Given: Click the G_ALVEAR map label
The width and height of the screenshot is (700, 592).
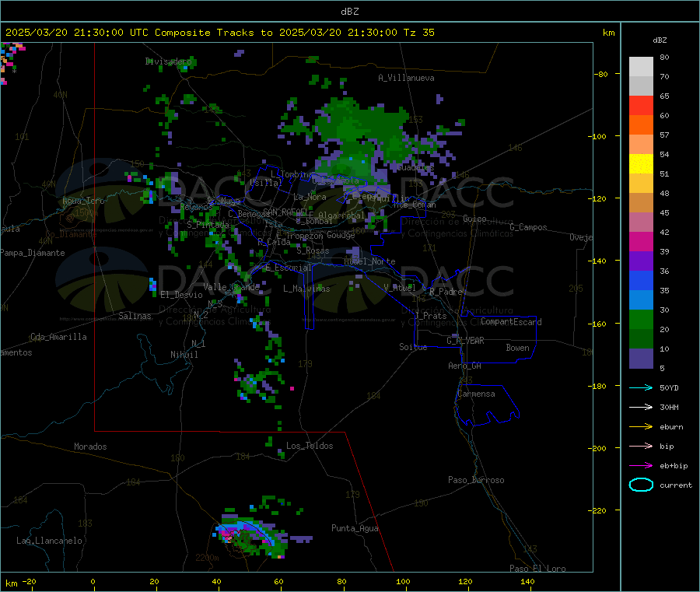Looking at the screenshot, I should click(x=465, y=341).
